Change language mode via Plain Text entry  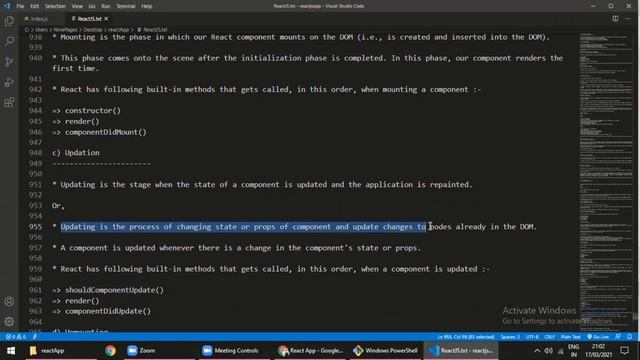tap(571, 337)
